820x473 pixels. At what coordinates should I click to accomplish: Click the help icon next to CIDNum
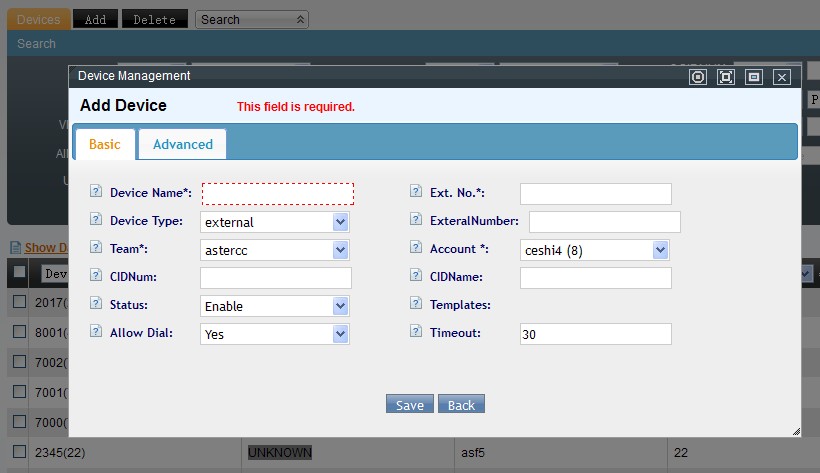(x=96, y=276)
